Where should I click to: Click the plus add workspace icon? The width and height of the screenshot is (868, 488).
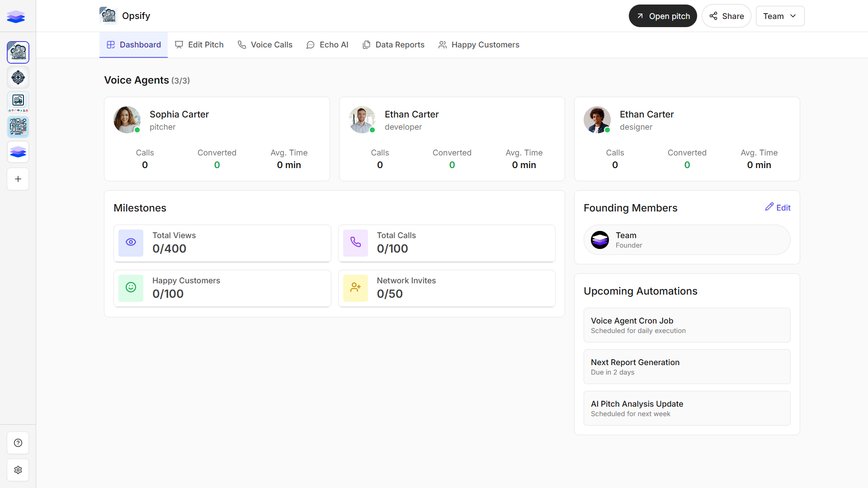click(x=18, y=179)
